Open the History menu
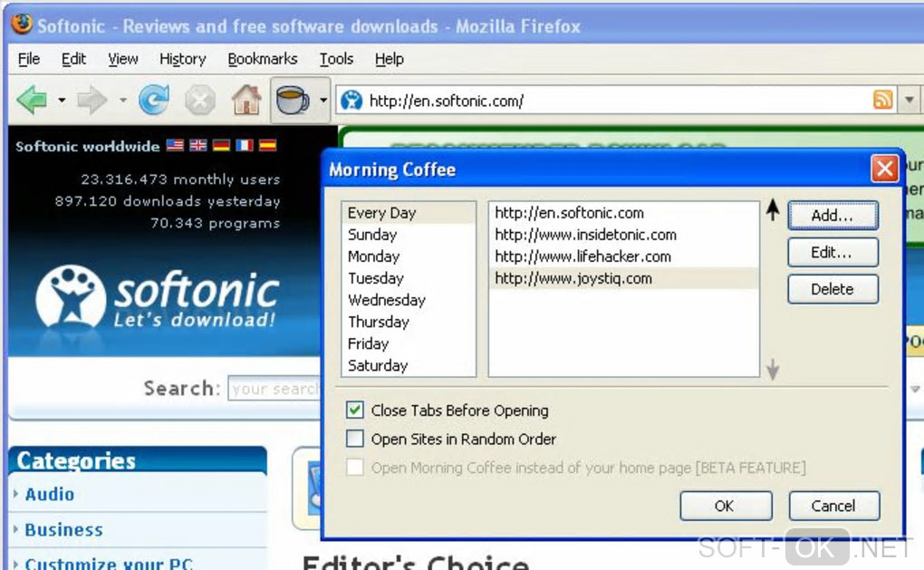The width and height of the screenshot is (924, 570). point(183,59)
